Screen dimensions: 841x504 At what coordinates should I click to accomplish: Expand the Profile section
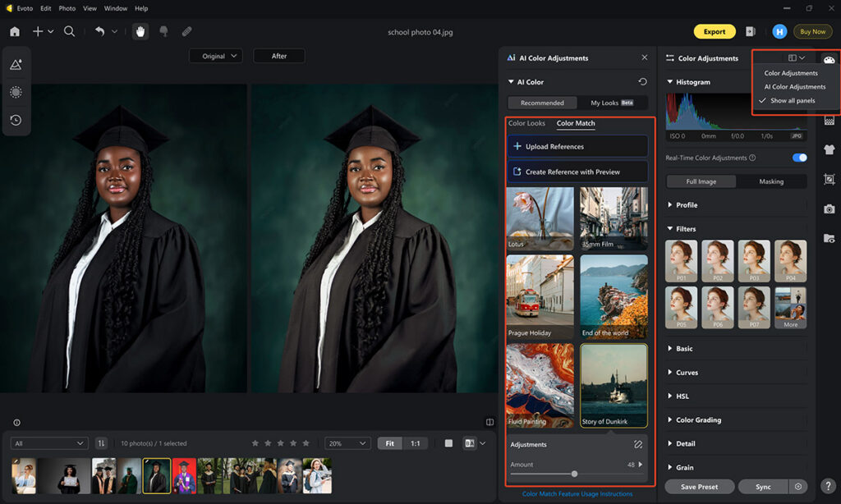tap(670, 205)
